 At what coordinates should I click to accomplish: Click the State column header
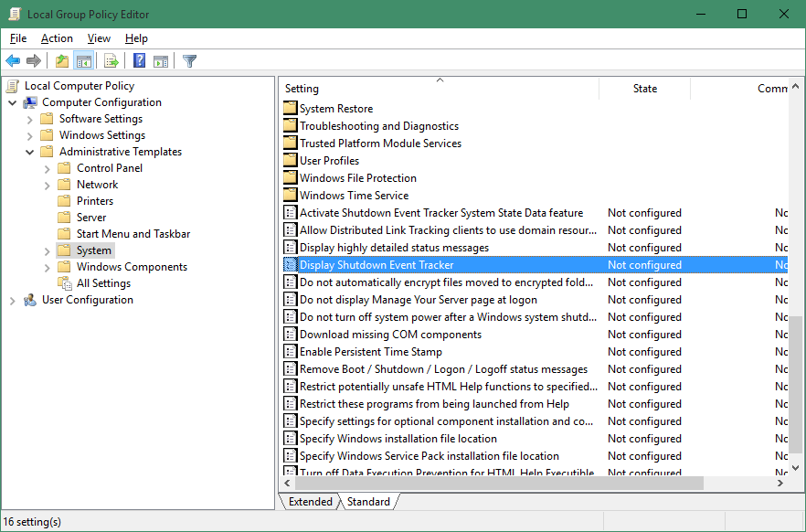(x=644, y=88)
